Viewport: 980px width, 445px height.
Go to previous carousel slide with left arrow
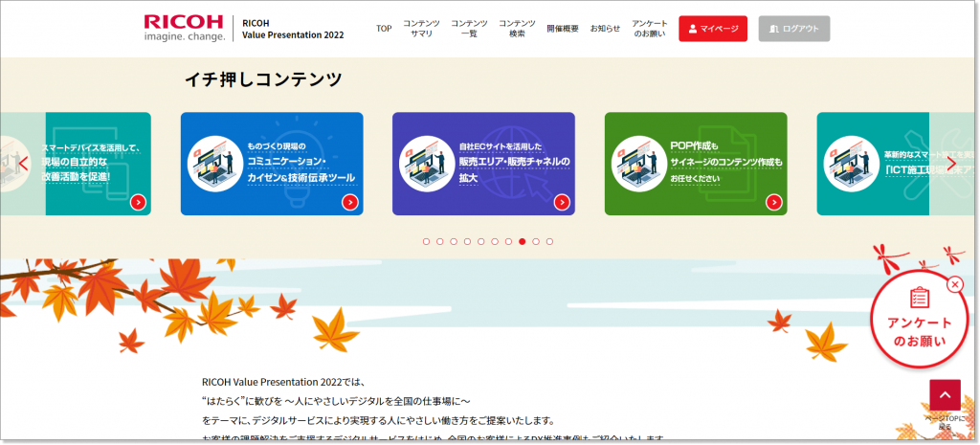[23, 164]
